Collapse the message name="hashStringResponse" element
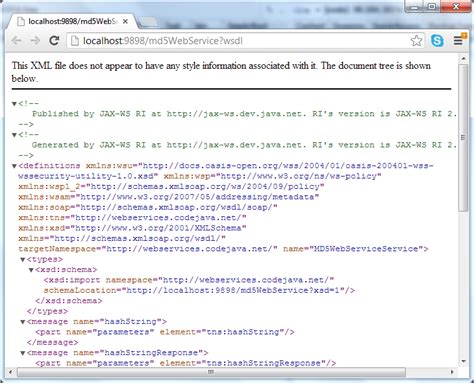Image resolution: width=474 pixels, height=383 pixels. point(23,353)
